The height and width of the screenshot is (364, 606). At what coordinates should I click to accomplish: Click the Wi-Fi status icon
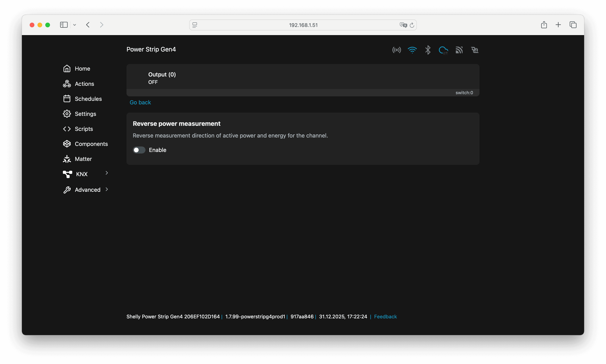tap(412, 50)
